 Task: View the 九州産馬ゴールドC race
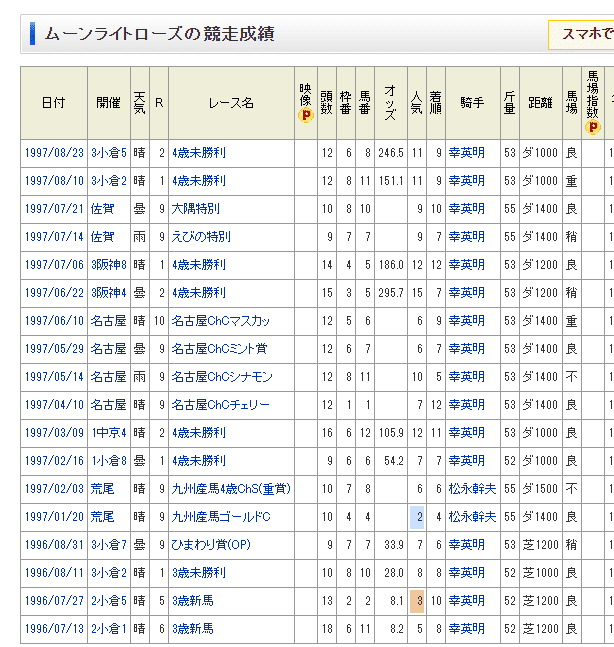click(x=221, y=517)
